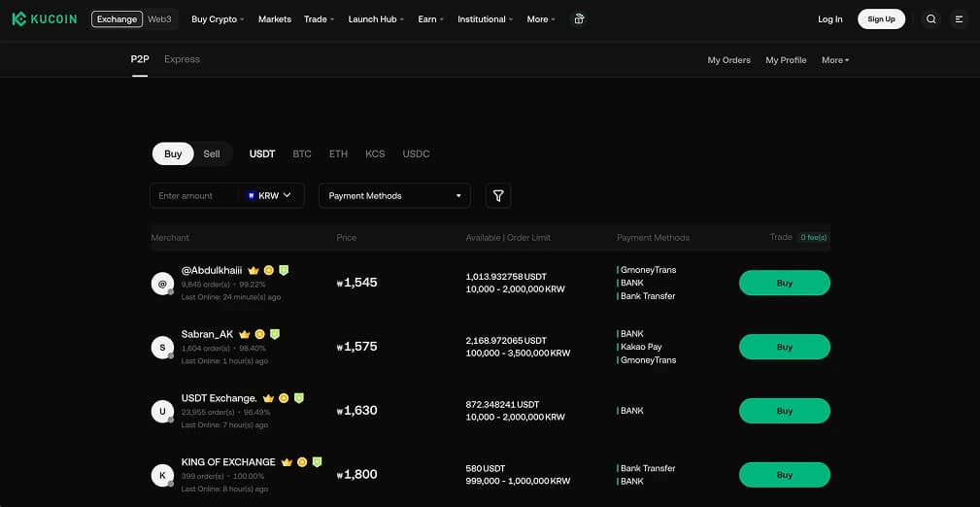The image size is (980, 507).
Task: Open KING OF EXCHANGE merchant name
Action: point(228,462)
